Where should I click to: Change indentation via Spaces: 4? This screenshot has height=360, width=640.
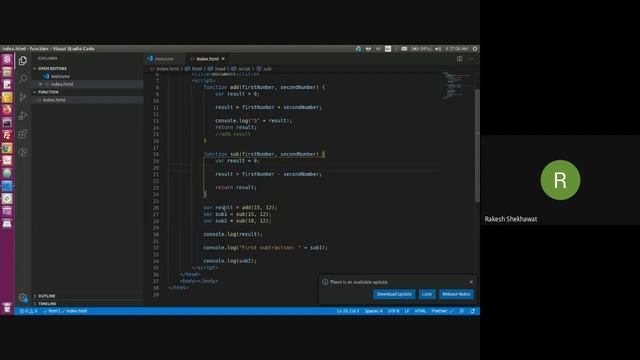[373, 311]
